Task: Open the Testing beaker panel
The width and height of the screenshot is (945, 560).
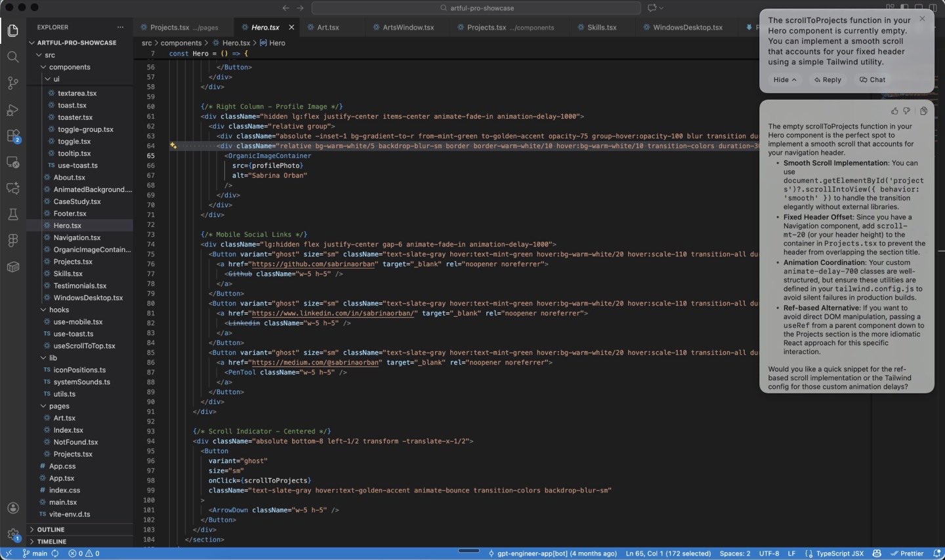Action: (x=13, y=214)
